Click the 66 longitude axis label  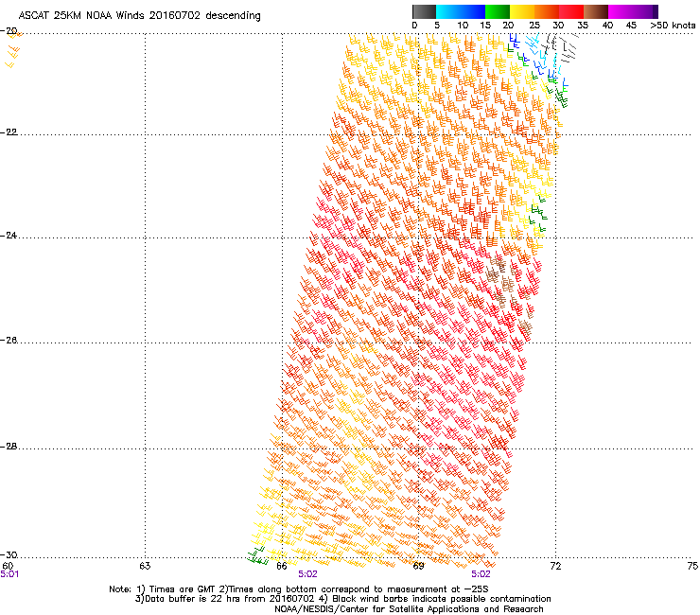[282, 566]
